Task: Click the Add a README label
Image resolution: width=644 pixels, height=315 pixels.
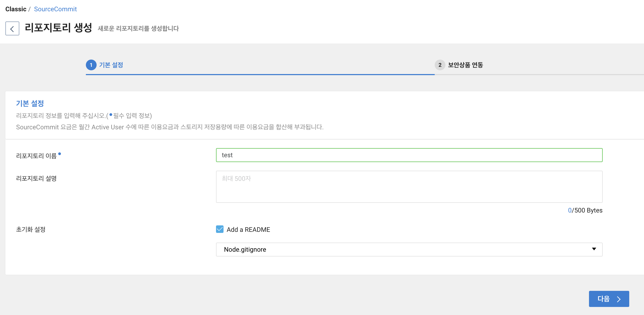Action: click(x=248, y=230)
